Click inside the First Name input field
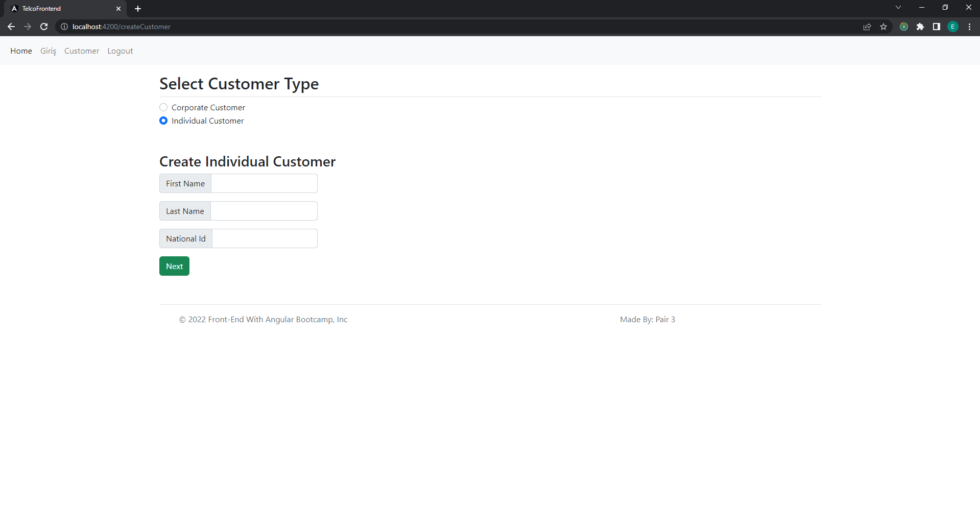Image resolution: width=980 pixels, height=531 pixels. [264, 183]
